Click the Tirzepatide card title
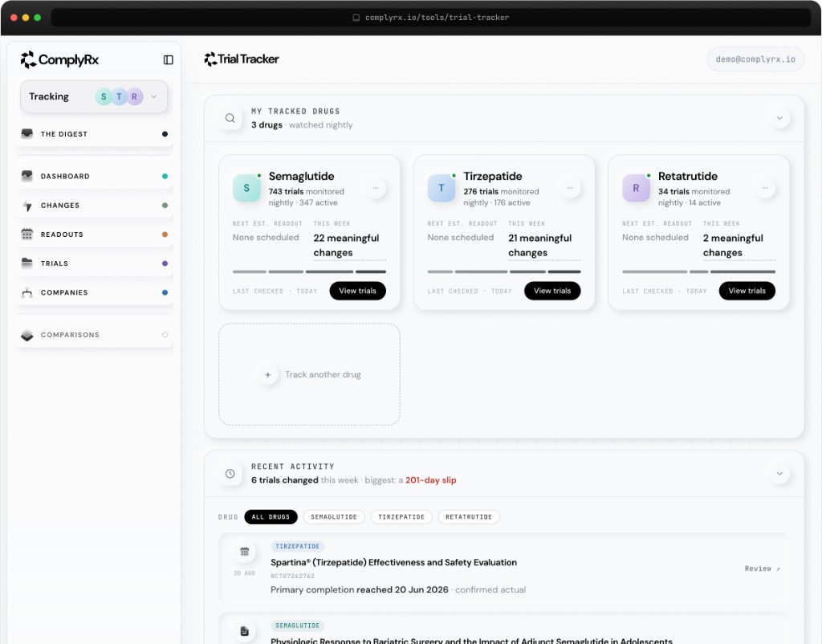Viewport: 822px width, 644px height. (493, 176)
